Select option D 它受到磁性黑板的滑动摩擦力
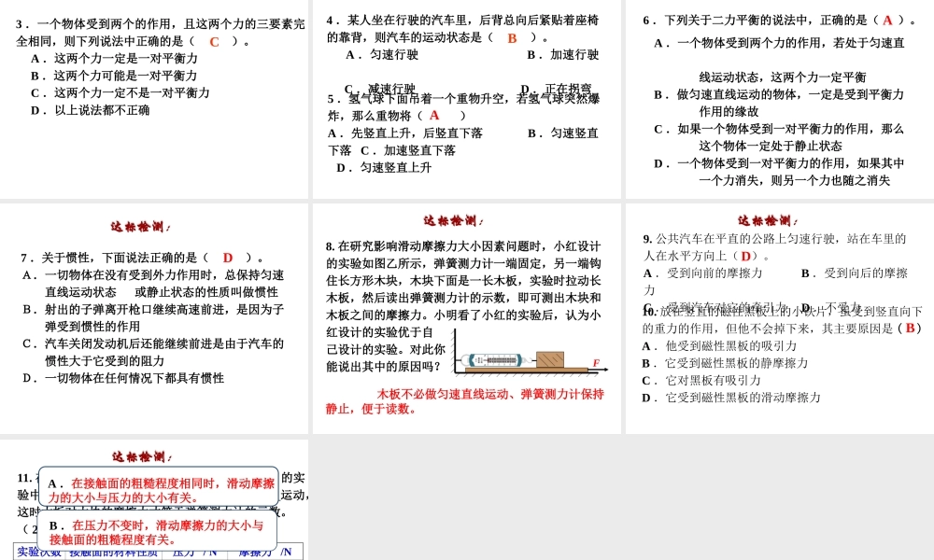Image resolution: width=934 pixels, height=560 pixels. click(x=731, y=398)
